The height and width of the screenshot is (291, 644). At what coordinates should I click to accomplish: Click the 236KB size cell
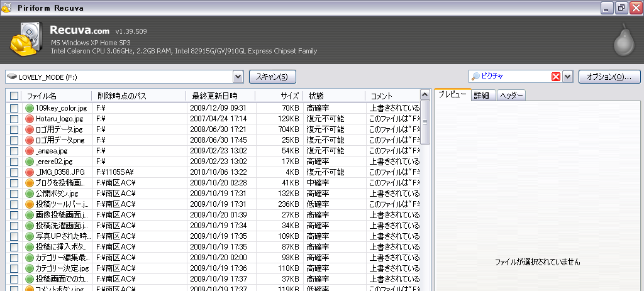point(288,204)
